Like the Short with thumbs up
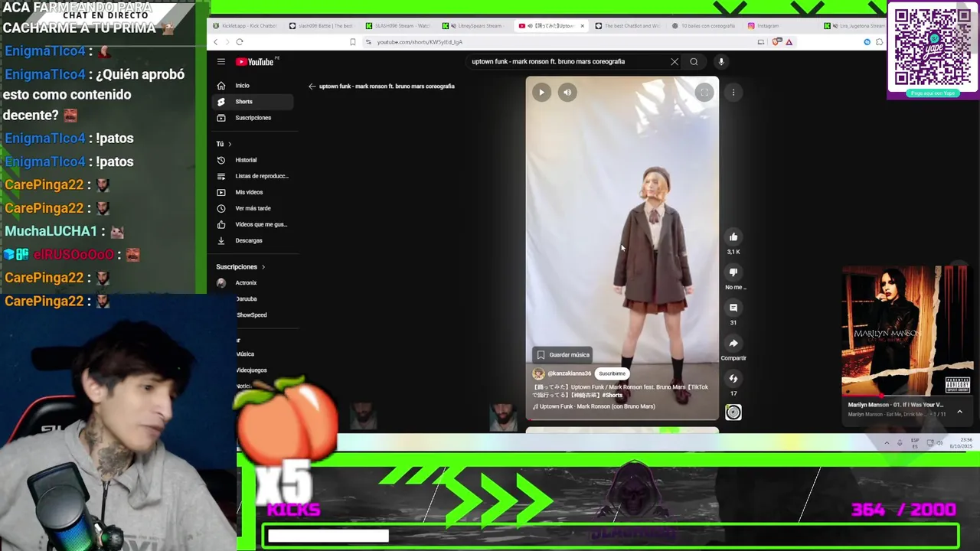Screen dimensions: 980x551 click(x=733, y=237)
